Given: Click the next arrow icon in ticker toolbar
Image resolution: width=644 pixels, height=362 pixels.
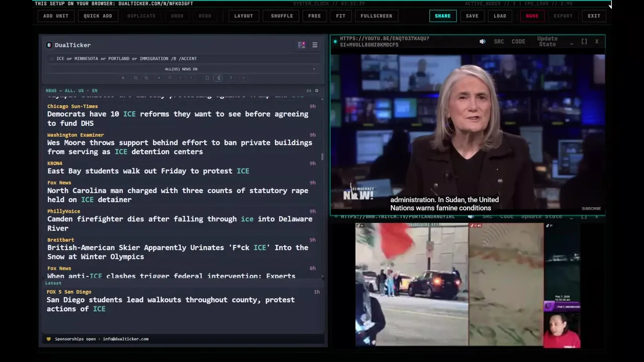Looking at the screenshot, I should (191, 78).
